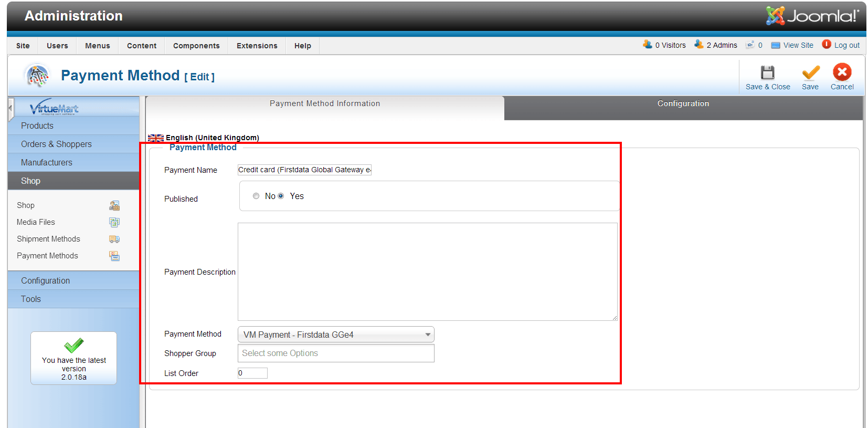Click the Save & Close floppy icon
The height and width of the screenshot is (428, 868).
point(768,72)
